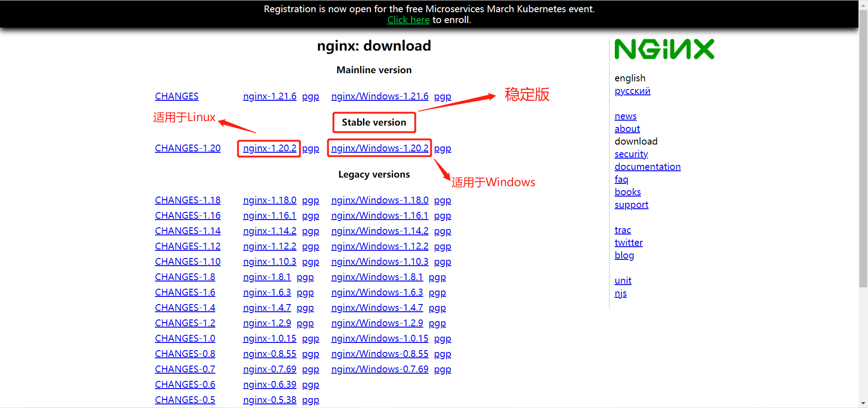Image resolution: width=868 pixels, height=408 pixels.
Task: Download nginx/Windows-1.20.2 stable version
Action: (380, 148)
